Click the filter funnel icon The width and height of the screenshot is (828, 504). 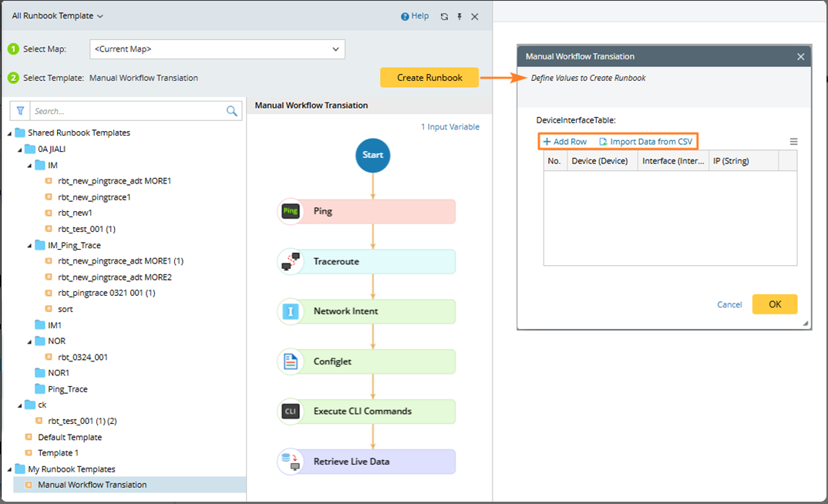21,111
